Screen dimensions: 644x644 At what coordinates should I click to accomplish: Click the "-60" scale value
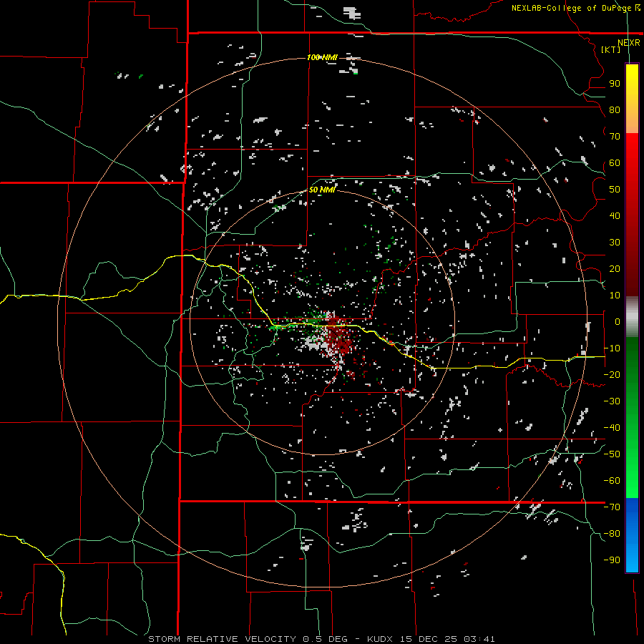pyautogui.click(x=612, y=481)
